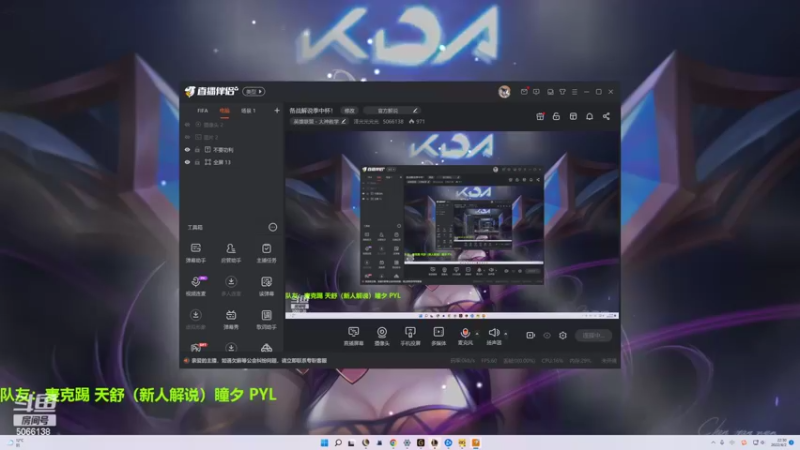Toggle the preview eye icon beside settings gear
800x450 pixels.
[547, 335]
